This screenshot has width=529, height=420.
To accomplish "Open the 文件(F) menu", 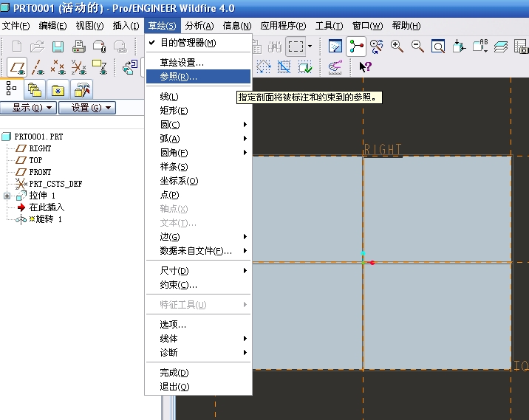I will coord(16,26).
